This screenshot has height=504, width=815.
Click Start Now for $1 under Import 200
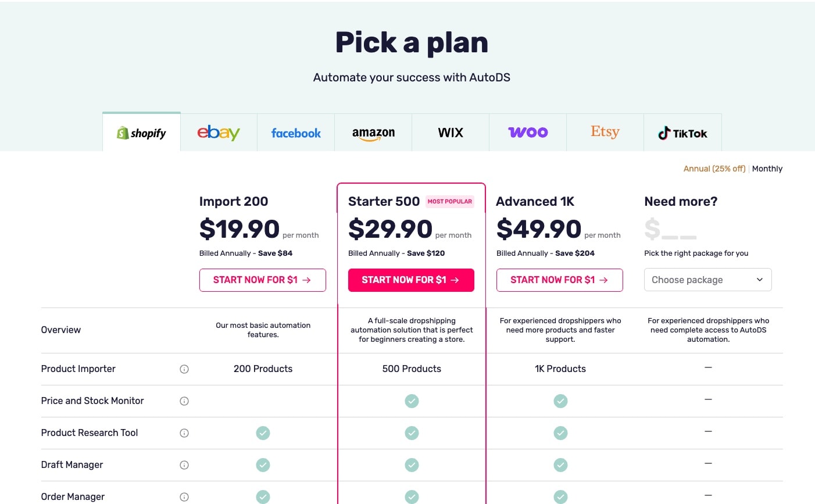pos(262,280)
